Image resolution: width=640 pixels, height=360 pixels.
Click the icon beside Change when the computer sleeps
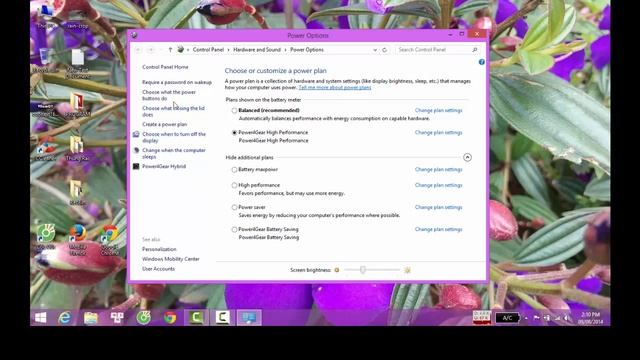tap(136, 150)
